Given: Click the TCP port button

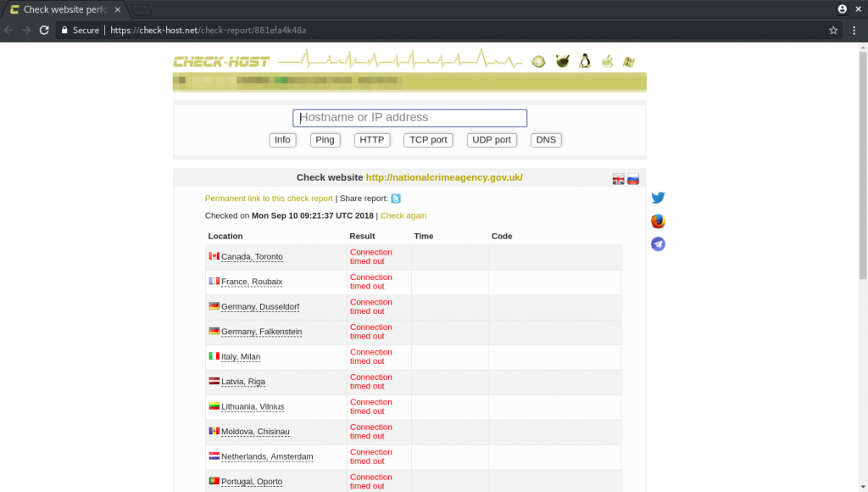Looking at the screenshot, I should click(428, 140).
